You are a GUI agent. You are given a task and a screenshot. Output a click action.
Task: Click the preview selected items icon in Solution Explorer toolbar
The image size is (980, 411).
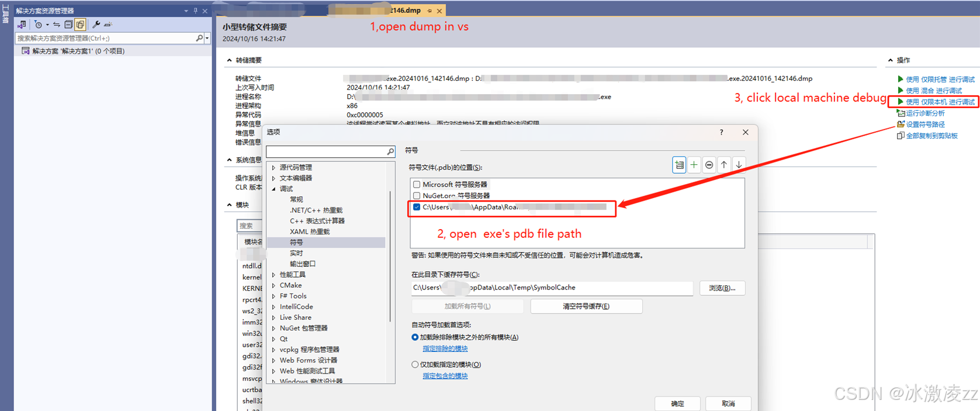[108, 25]
